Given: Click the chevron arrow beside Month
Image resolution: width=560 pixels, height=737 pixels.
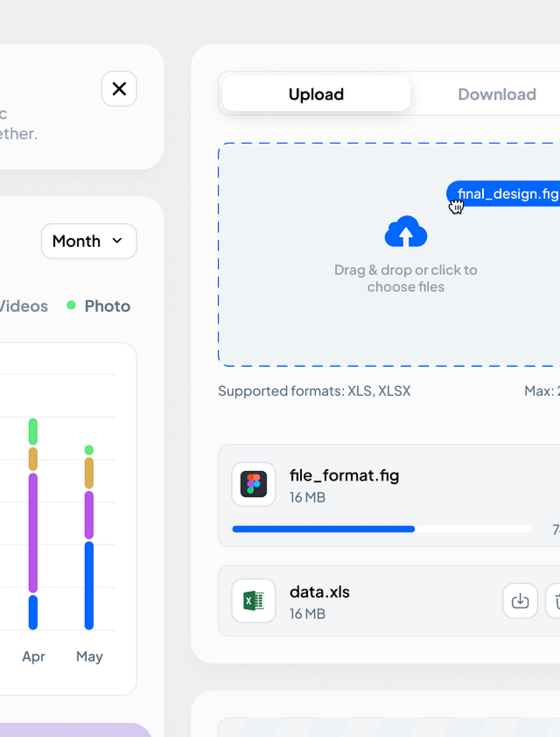Looking at the screenshot, I should coord(117,240).
